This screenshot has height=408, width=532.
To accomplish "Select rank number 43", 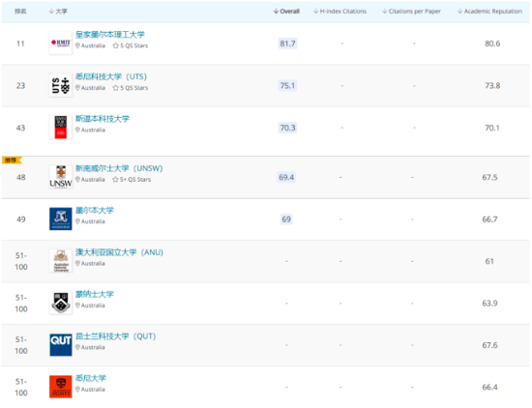I will click(x=20, y=128).
